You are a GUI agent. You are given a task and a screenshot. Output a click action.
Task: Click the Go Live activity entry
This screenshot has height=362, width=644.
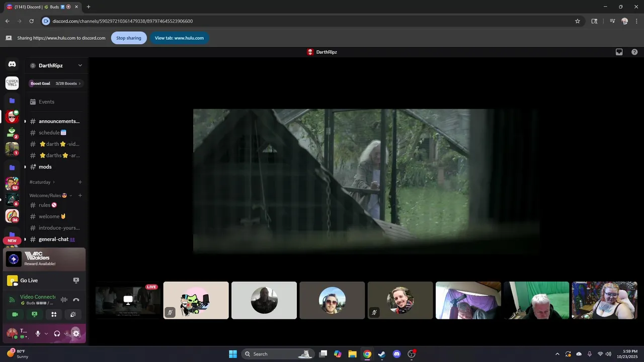click(x=29, y=281)
